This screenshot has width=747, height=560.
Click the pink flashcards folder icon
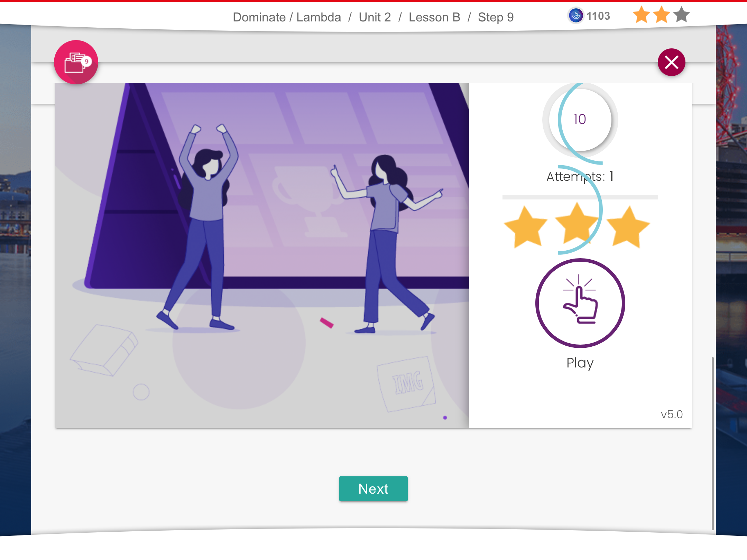76,62
